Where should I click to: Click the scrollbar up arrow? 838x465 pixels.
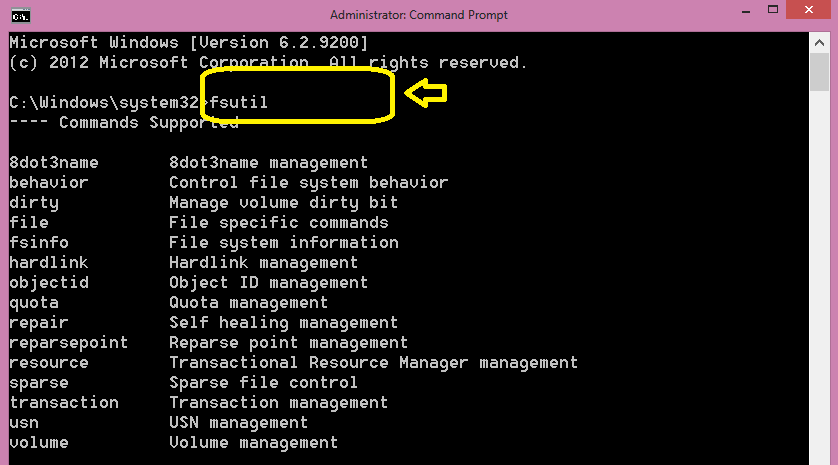[818, 42]
